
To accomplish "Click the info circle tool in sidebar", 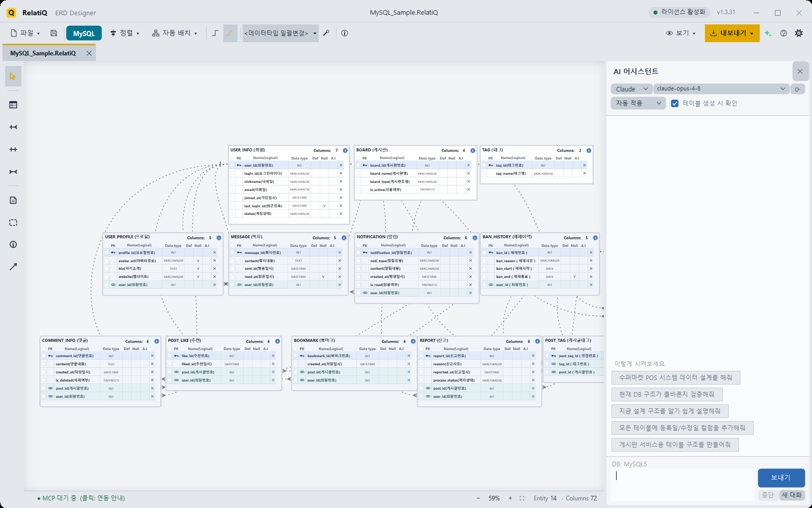I will [x=13, y=244].
